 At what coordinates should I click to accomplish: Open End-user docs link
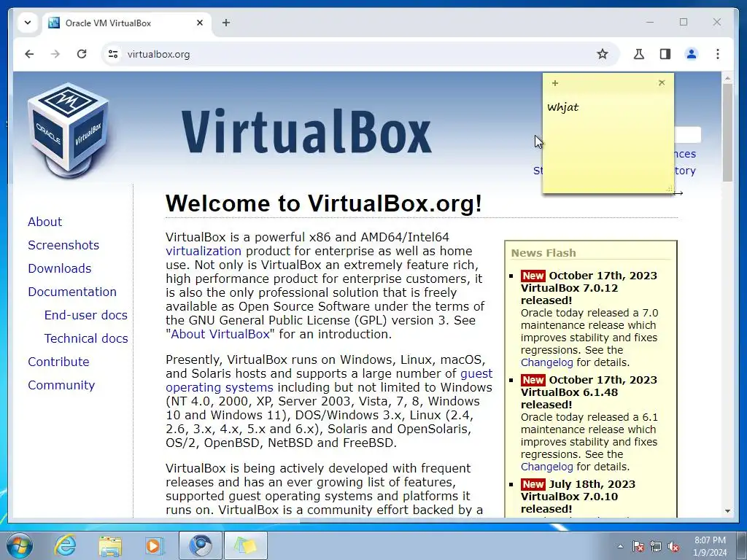pos(86,315)
